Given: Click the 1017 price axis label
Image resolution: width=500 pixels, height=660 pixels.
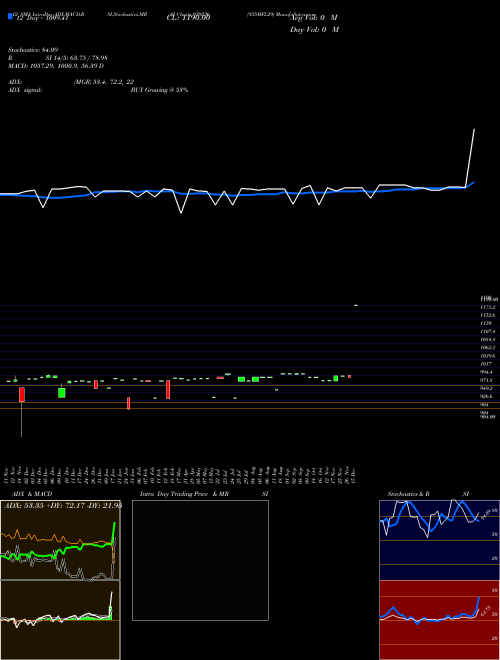Looking at the screenshot, I should (486, 364).
